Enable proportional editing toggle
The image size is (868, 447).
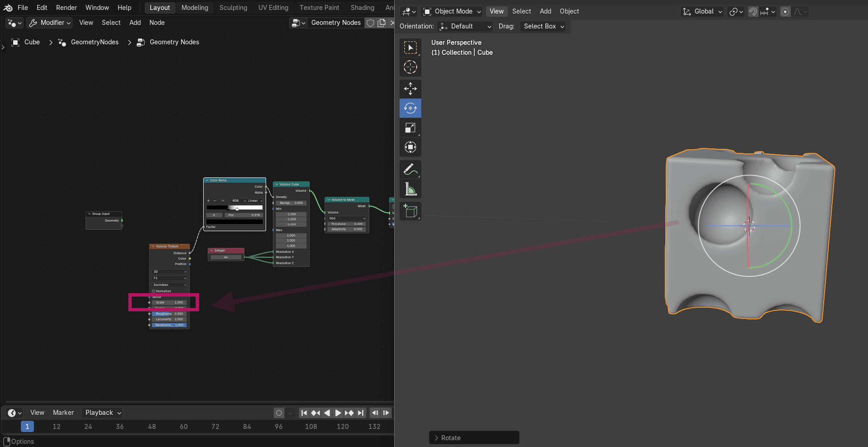click(x=785, y=12)
